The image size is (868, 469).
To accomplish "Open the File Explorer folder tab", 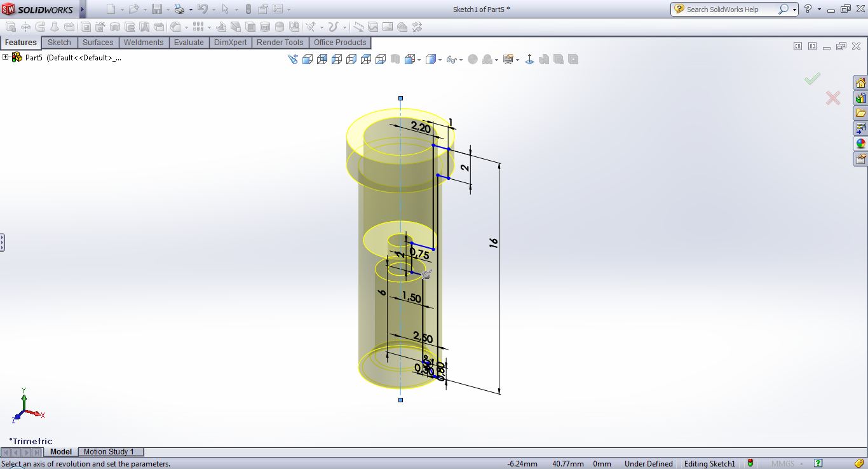I will tap(860, 113).
